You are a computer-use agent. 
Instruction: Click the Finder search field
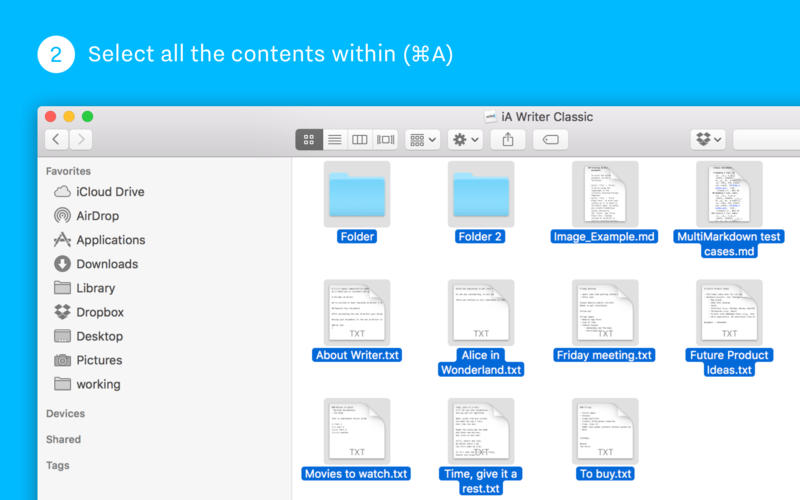(766, 139)
